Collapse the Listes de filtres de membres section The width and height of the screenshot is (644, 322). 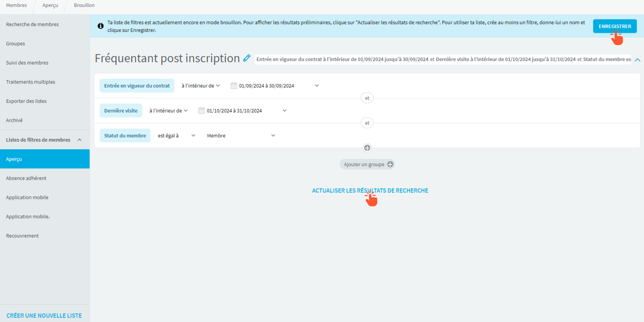[x=79, y=140]
